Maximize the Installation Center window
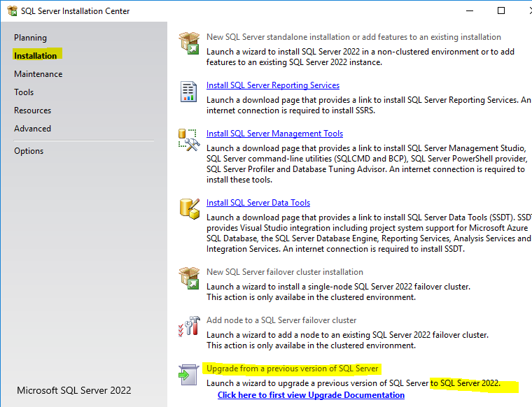This screenshot has height=407, width=532. tap(501, 11)
